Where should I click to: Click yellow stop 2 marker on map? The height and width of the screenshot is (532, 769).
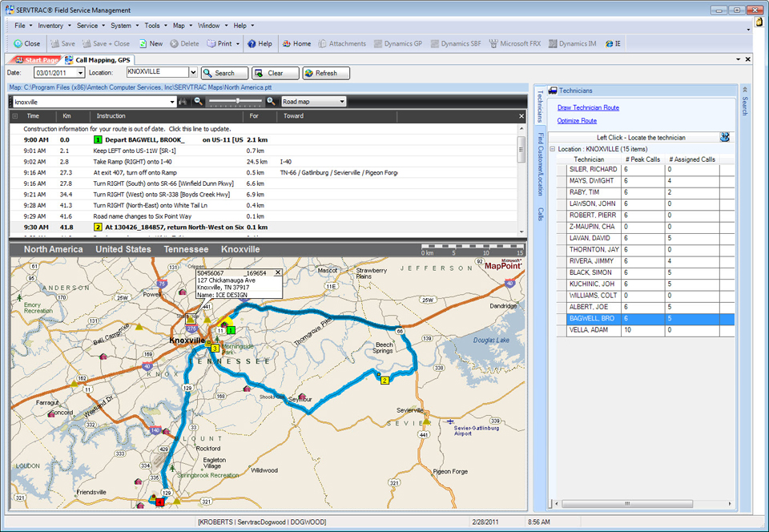pos(385,381)
